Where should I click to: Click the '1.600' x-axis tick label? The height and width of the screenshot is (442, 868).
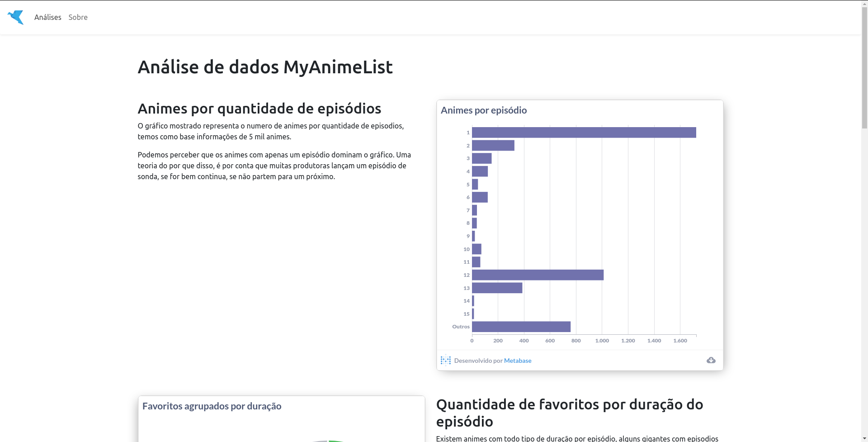pyautogui.click(x=680, y=341)
